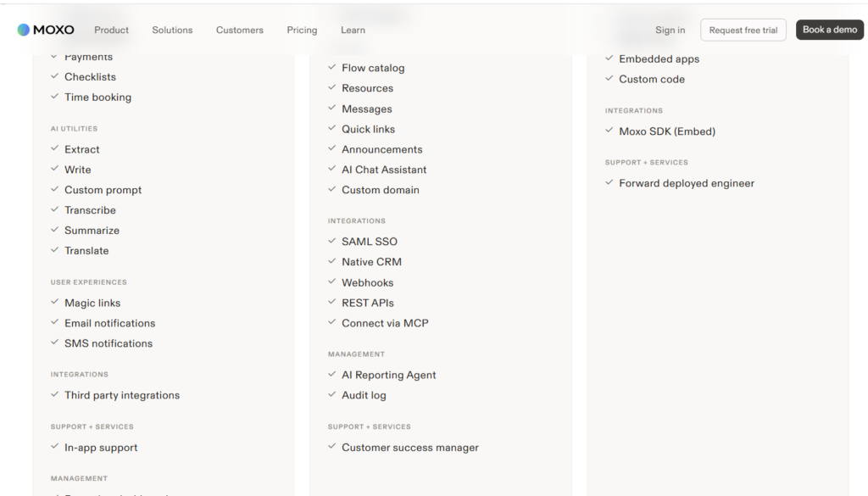Click the checkmark beside AI Reporting Agent
The height and width of the screenshot is (496, 868).
pos(332,374)
